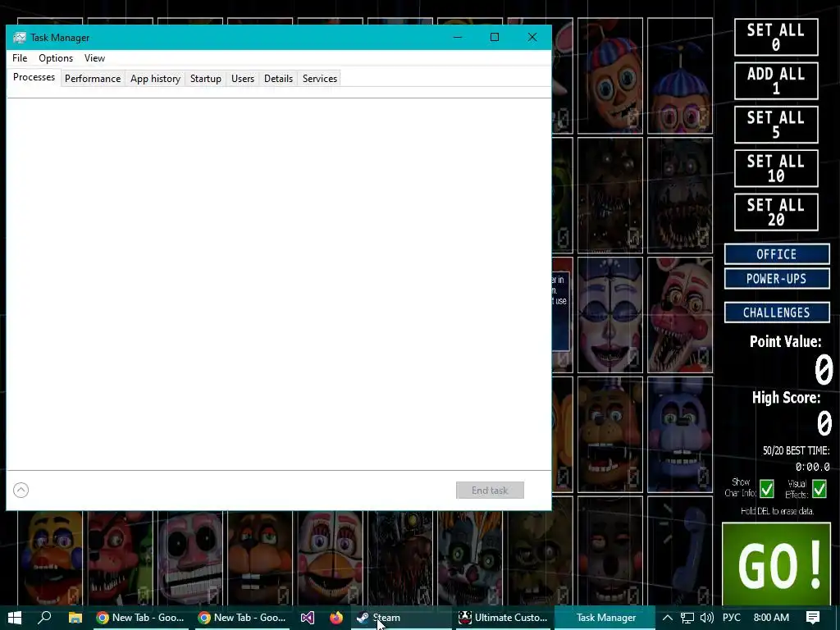
Task: Click SET ALL 0 in the game
Action: [x=776, y=37]
